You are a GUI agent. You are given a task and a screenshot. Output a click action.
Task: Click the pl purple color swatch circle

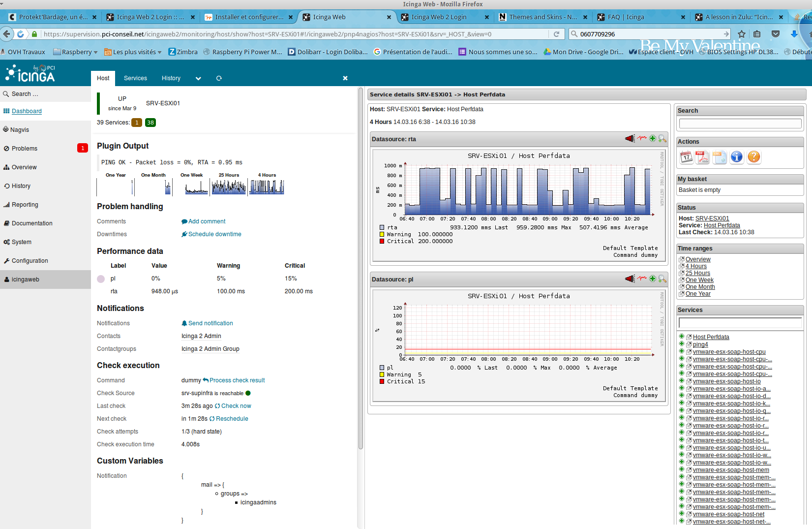pos(101,279)
